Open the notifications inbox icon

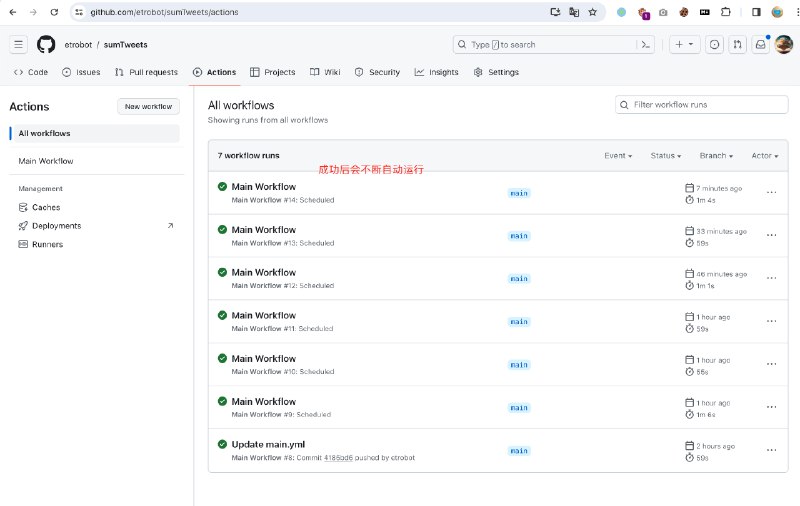pos(760,45)
